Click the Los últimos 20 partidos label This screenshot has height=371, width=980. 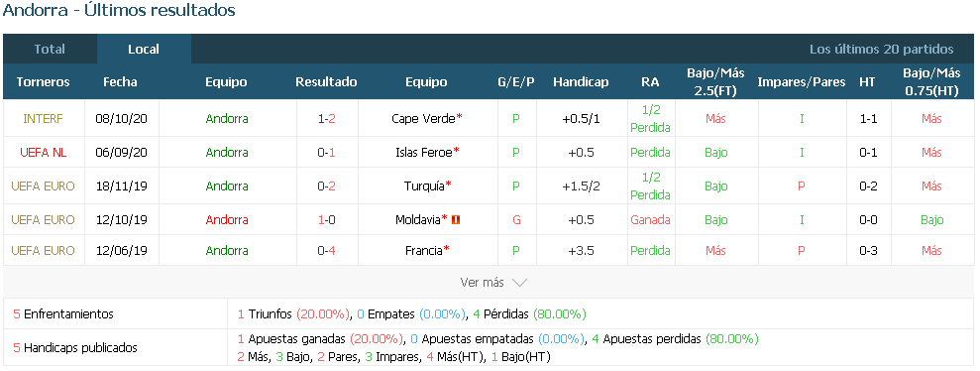[881, 49]
